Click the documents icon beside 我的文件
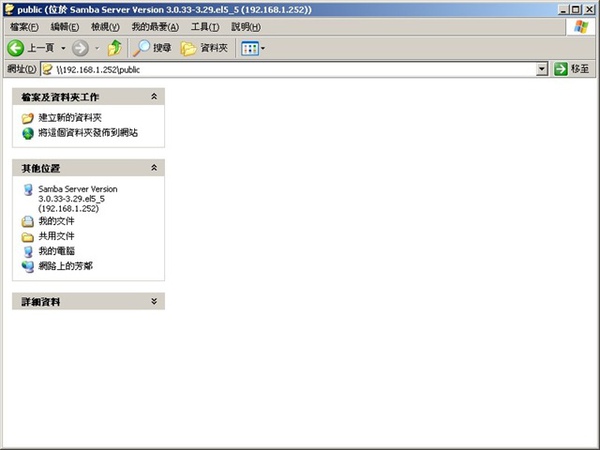The image size is (600, 450). coord(28,221)
